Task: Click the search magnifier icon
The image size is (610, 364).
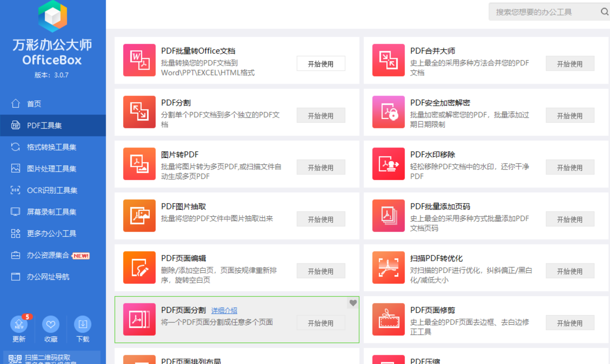Action: click(605, 12)
